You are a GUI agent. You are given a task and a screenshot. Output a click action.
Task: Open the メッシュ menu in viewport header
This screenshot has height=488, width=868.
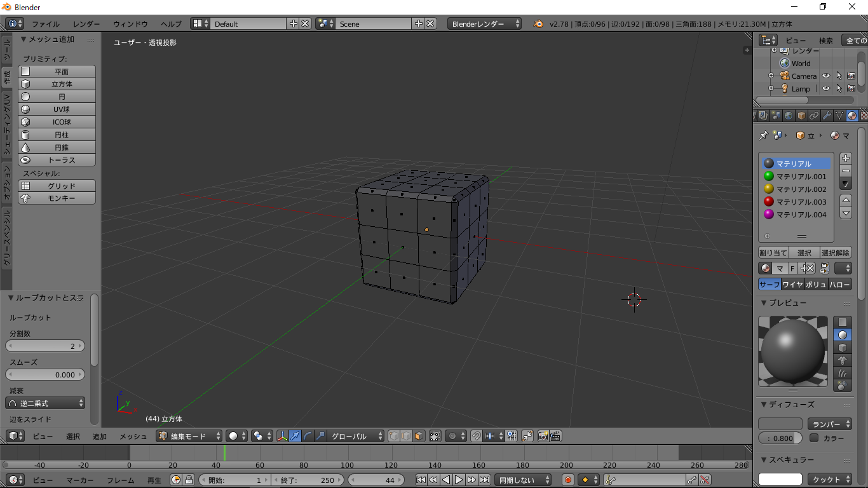[133, 436]
